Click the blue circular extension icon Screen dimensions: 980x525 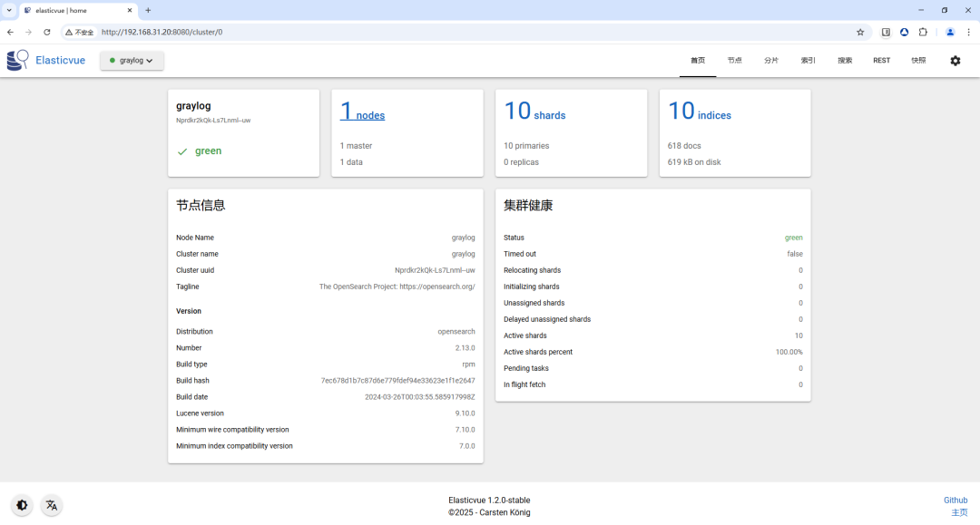pyautogui.click(x=905, y=32)
